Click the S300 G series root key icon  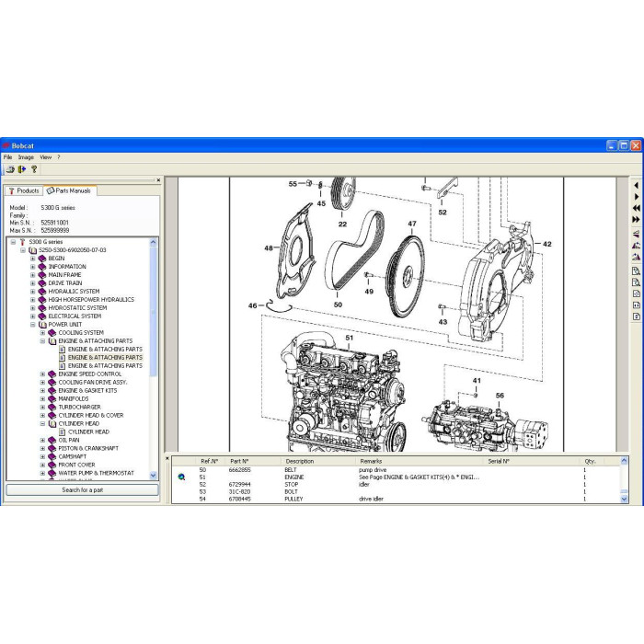pyautogui.click(x=23, y=242)
